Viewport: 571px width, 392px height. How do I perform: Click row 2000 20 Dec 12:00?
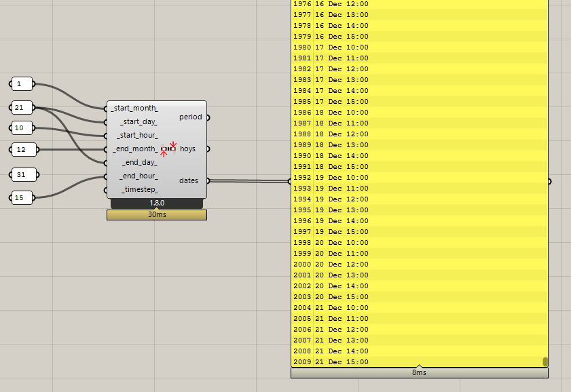point(420,264)
